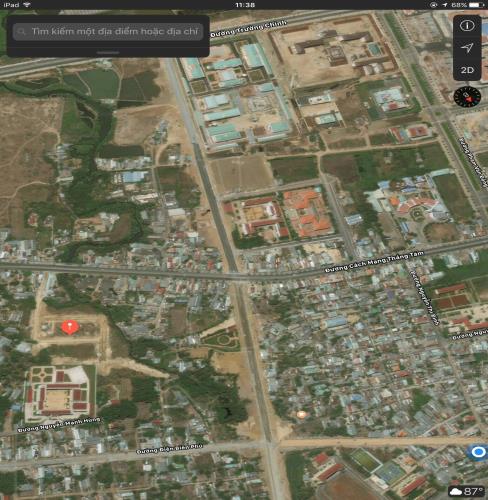Focus the "Tìm kiếm một địa điểm" search field
This screenshot has height=500, width=488.
[108, 32]
